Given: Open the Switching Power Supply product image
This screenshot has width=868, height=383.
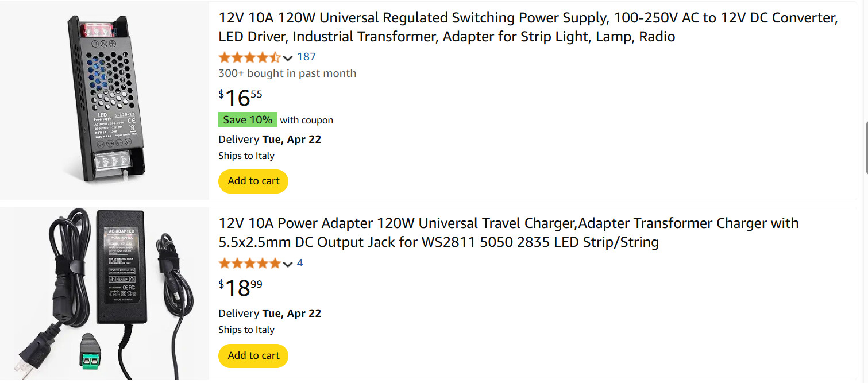Looking at the screenshot, I should [x=104, y=99].
